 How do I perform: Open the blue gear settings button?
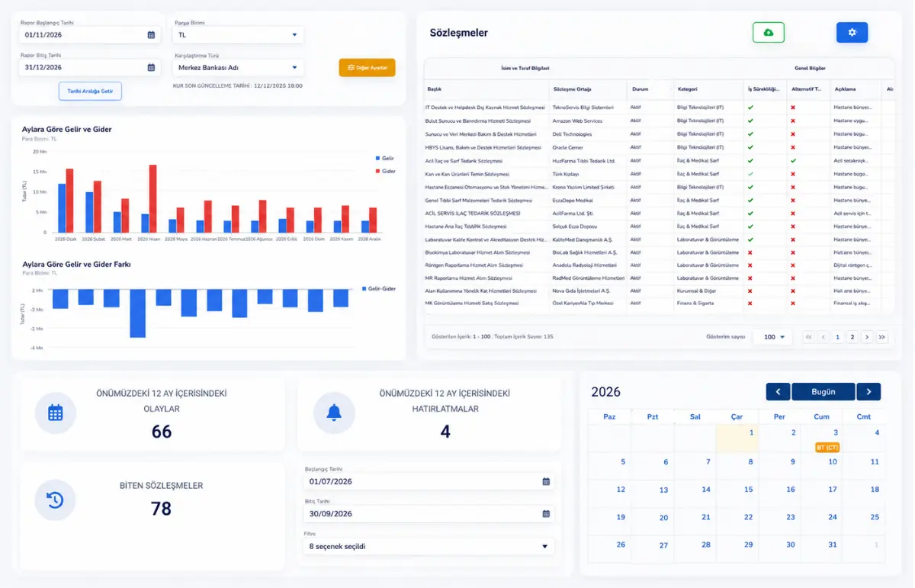click(852, 32)
